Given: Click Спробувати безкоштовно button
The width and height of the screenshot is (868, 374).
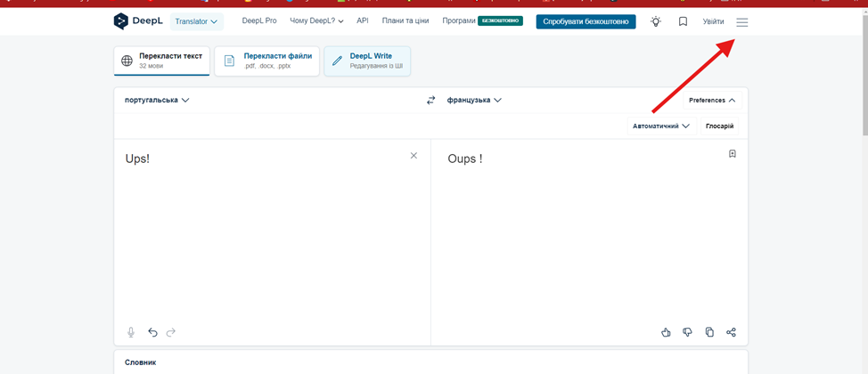Looking at the screenshot, I should tap(585, 21).
